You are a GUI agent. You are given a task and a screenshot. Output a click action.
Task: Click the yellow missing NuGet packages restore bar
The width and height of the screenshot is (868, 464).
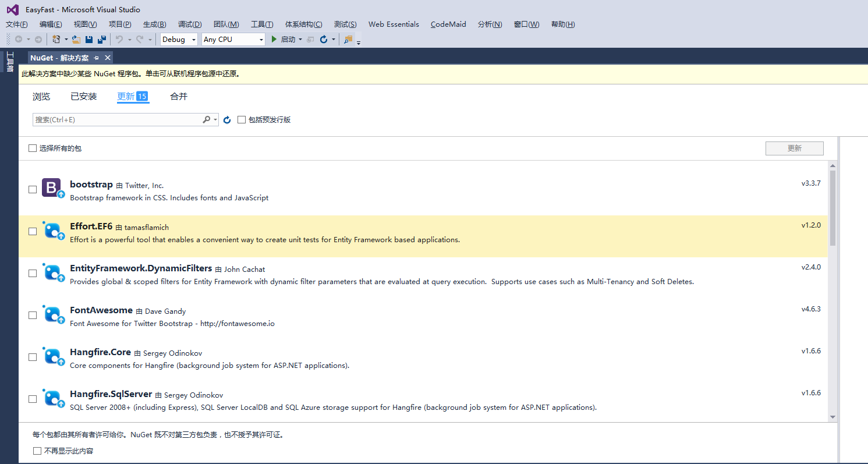coord(443,74)
